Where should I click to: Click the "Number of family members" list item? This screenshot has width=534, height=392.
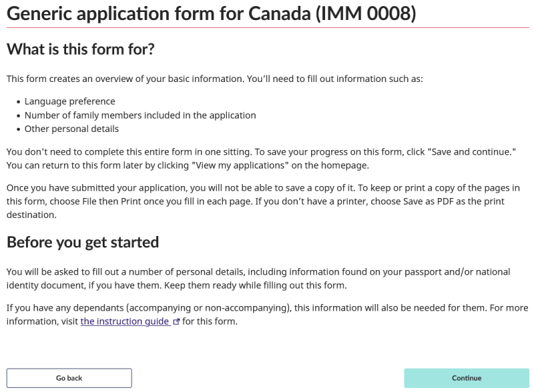tap(140, 115)
